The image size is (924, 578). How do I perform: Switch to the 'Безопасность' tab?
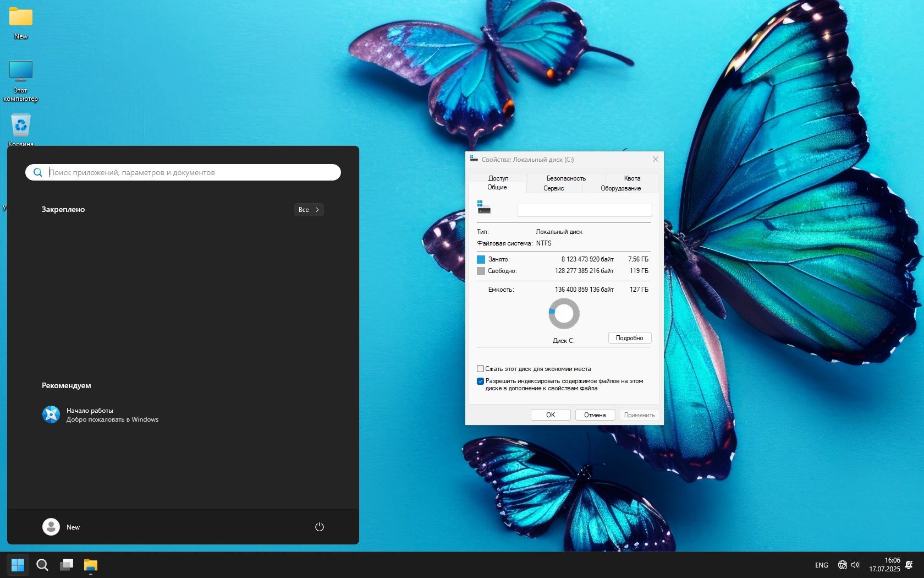click(566, 178)
